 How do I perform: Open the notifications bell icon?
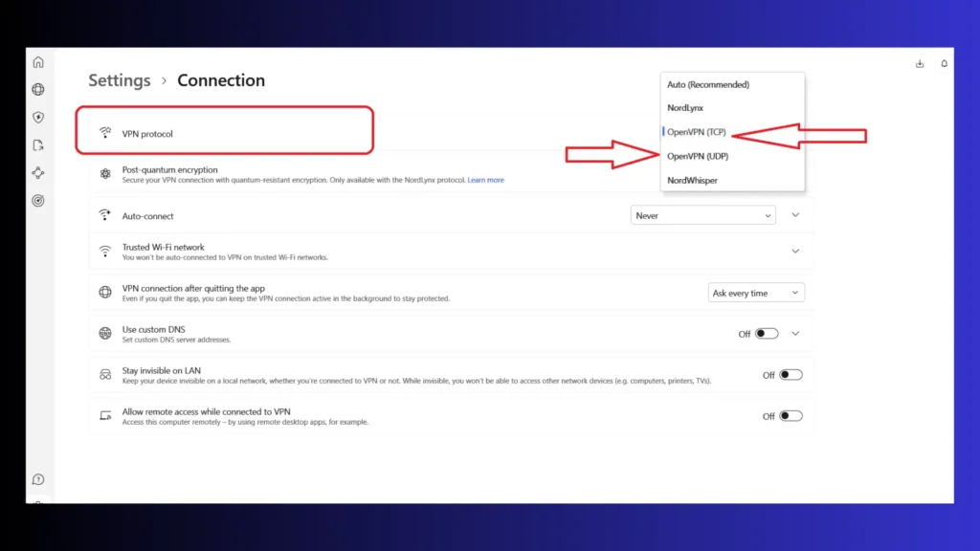944,64
